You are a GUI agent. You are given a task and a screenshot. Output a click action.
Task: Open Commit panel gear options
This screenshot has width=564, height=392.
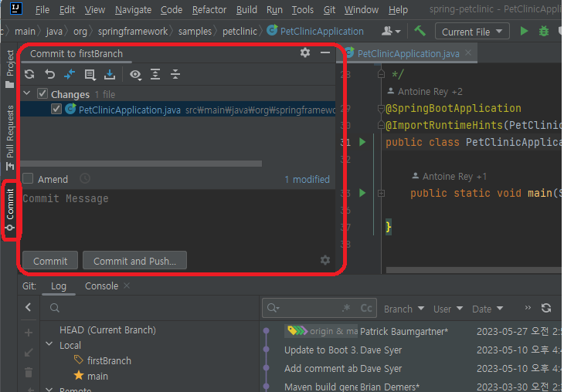click(305, 52)
